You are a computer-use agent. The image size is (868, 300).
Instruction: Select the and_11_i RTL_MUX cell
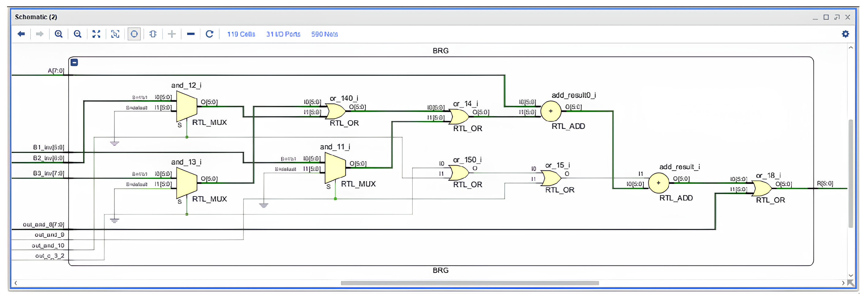click(335, 167)
